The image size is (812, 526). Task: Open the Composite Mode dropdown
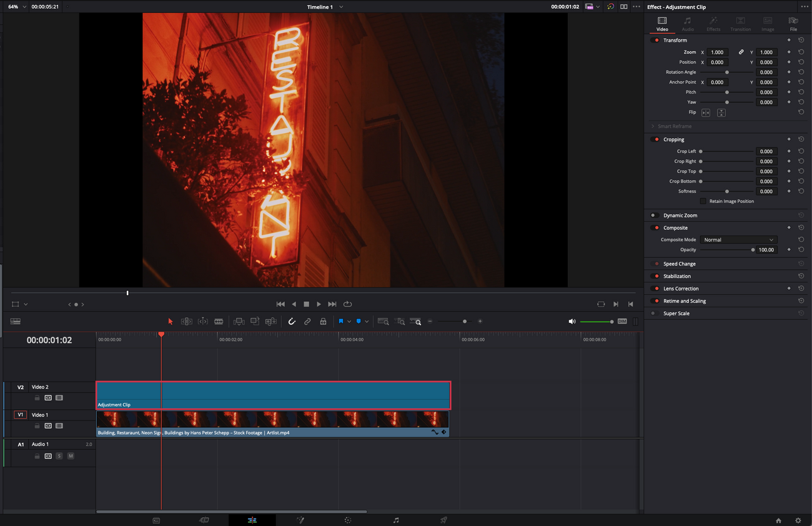click(x=738, y=240)
